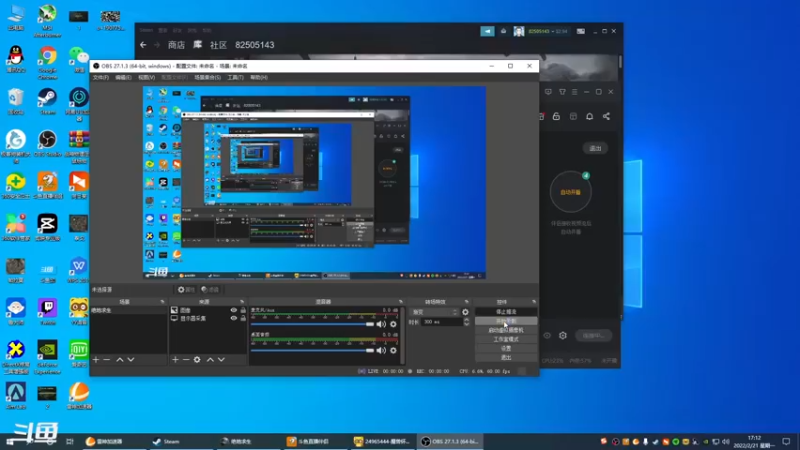Open the Store tab in Steam
Image resolution: width=800 pixels, height=450 pixels.
pos(177,45)
